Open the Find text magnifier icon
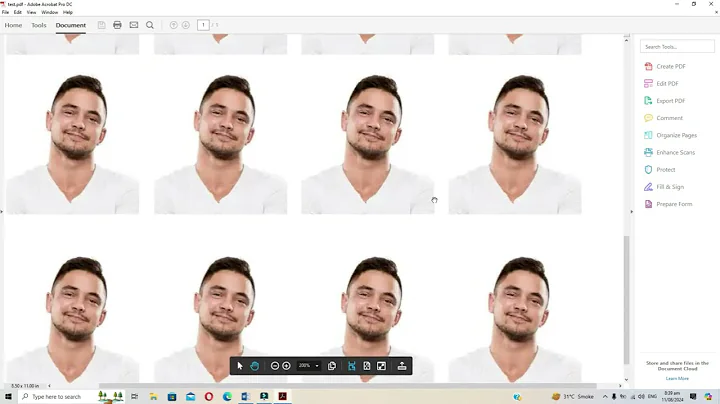The height and width of the screenshot is (404, 720). tap(150, 25)
